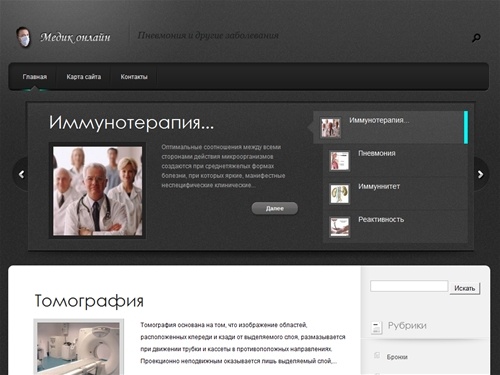This screenshot has width=500, height=375.
Task: Select Пневмония slide in list
Action: 395,160
